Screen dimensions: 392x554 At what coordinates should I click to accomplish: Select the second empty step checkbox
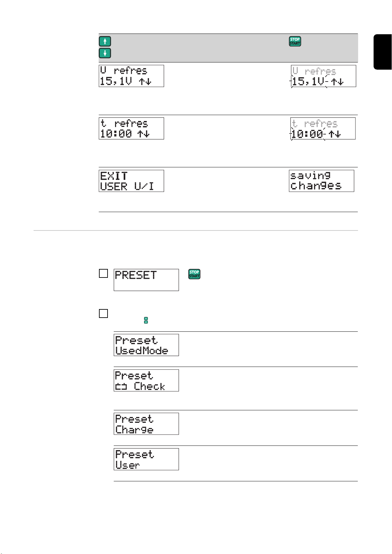click(x=103, y=313)
